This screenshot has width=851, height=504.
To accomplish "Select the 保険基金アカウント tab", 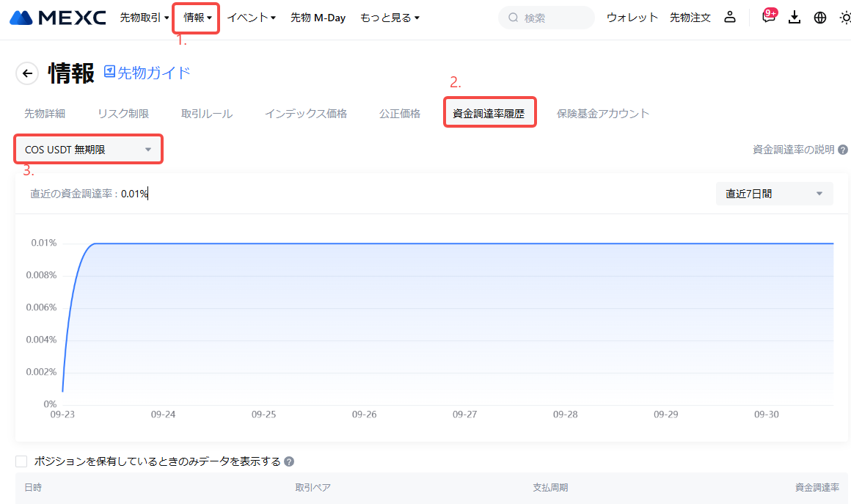I will pos(602,114).
